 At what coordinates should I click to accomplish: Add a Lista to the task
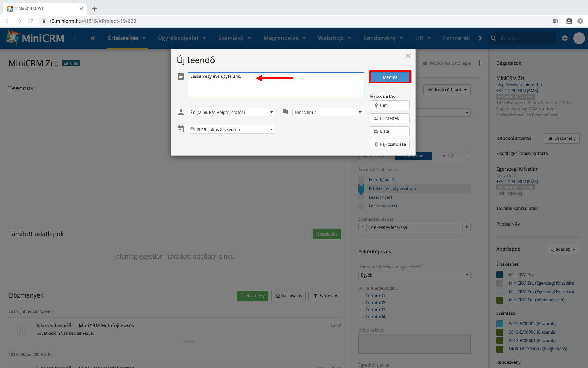[x=390, y=131]
